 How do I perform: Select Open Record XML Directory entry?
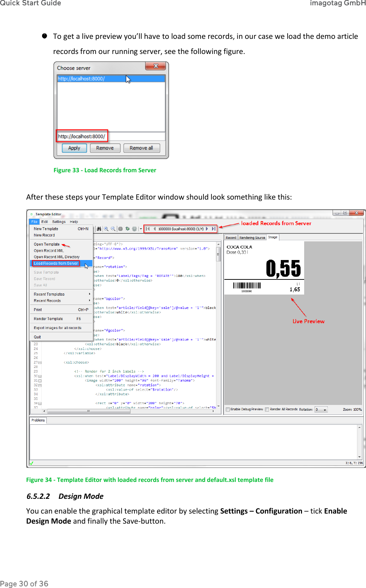61,257
